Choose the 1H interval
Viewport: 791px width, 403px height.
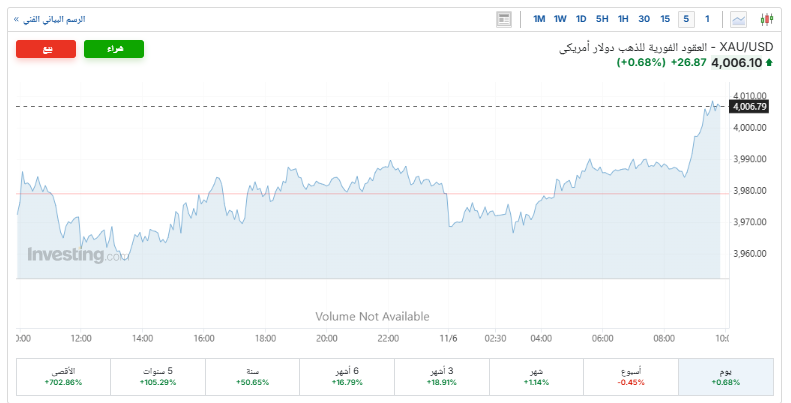click(623, 19)
